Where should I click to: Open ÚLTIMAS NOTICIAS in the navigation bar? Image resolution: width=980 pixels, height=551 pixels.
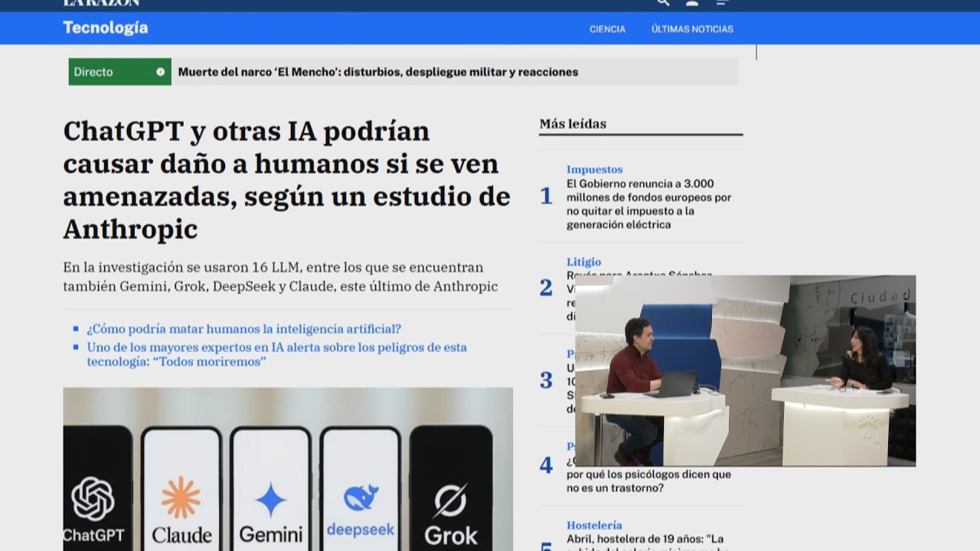[x=692, y=29]
